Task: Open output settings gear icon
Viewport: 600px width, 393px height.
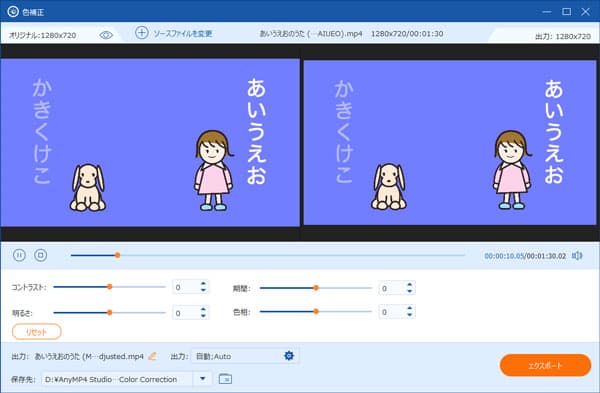Action: (289, 356)
